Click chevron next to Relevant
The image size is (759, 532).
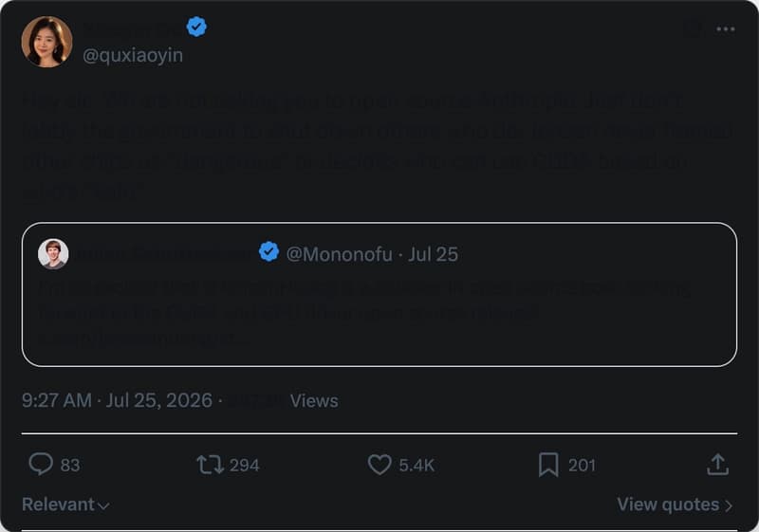click(103, 505)
